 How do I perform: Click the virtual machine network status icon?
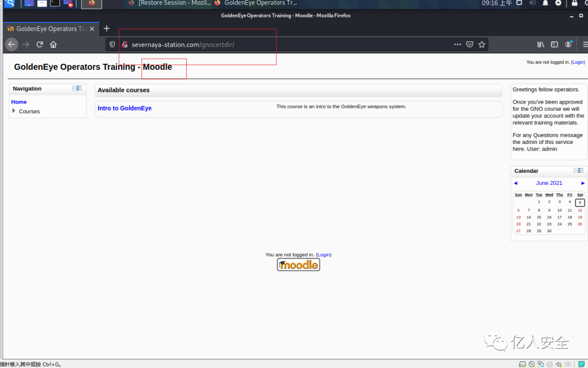click(541, 364)
